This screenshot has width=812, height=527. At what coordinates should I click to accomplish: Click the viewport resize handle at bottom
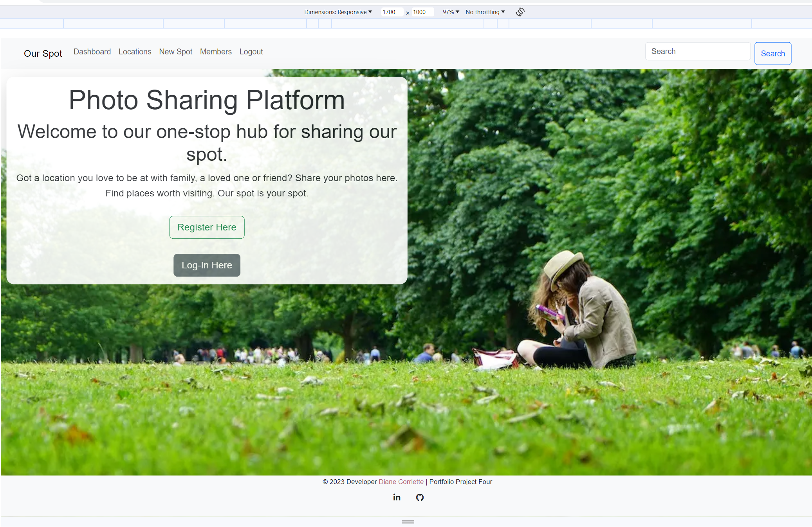point(408,522)
